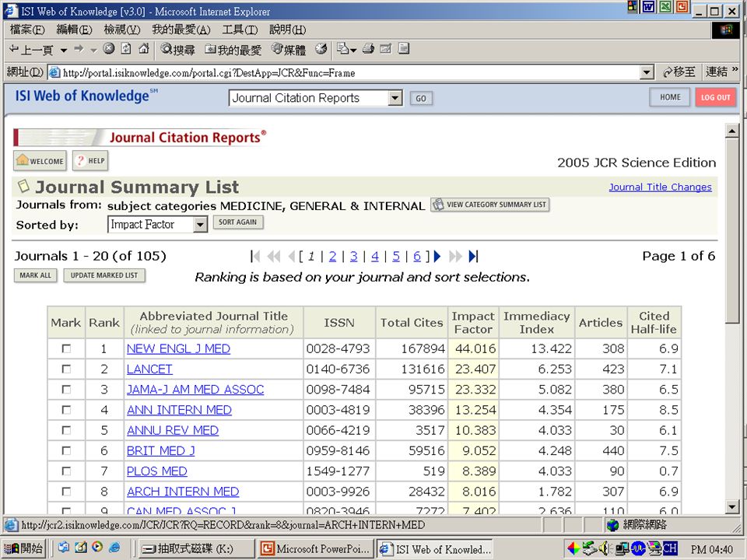This screenshot has height=560, width=747.
Task: Click the SORT AGAIN button
Action: pos(238,222)
